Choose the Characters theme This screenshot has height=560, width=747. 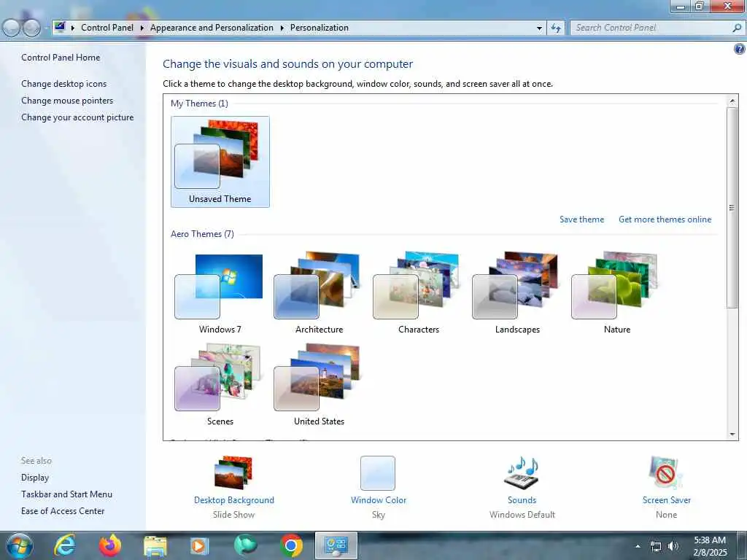418,294
